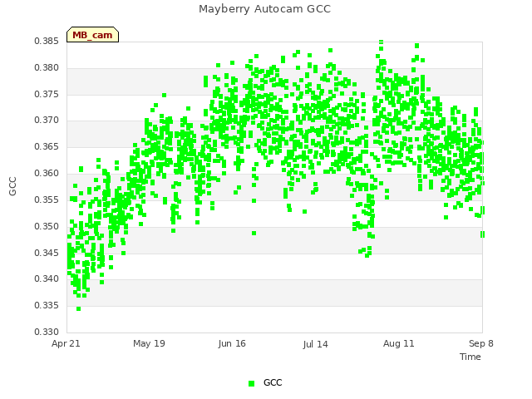Click the 0.365 y-axis tick label

[x=47, y=147]
